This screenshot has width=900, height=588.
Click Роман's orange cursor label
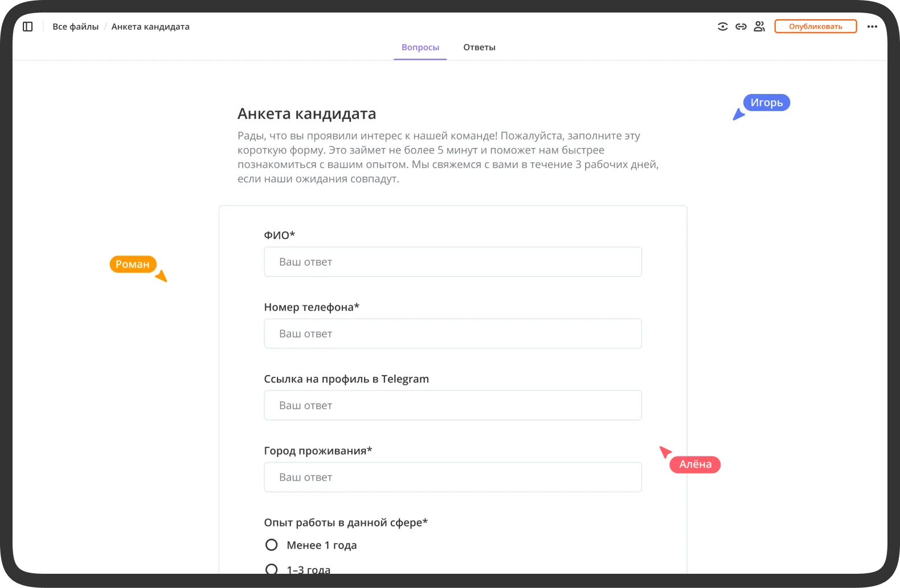[133, 264]
